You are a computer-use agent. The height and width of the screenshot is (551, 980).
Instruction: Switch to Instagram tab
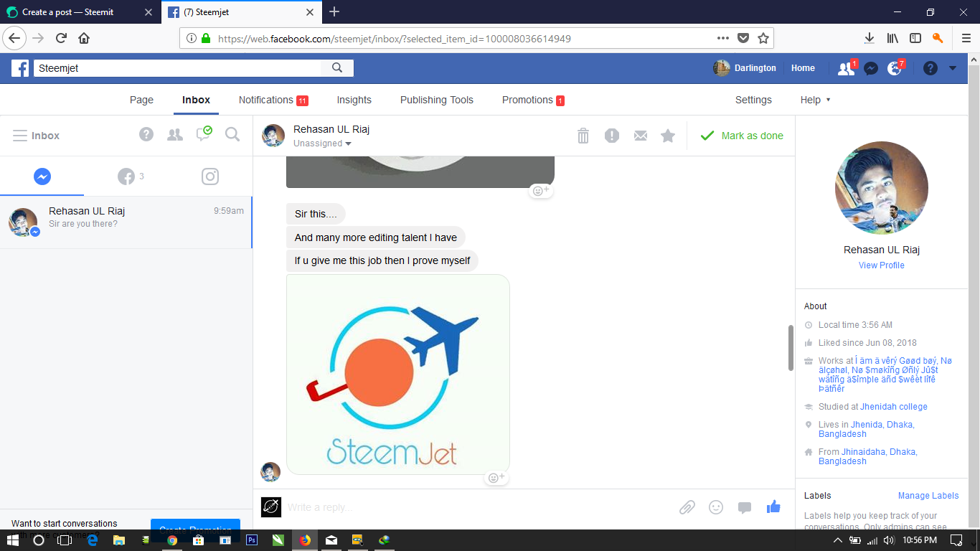209,176
